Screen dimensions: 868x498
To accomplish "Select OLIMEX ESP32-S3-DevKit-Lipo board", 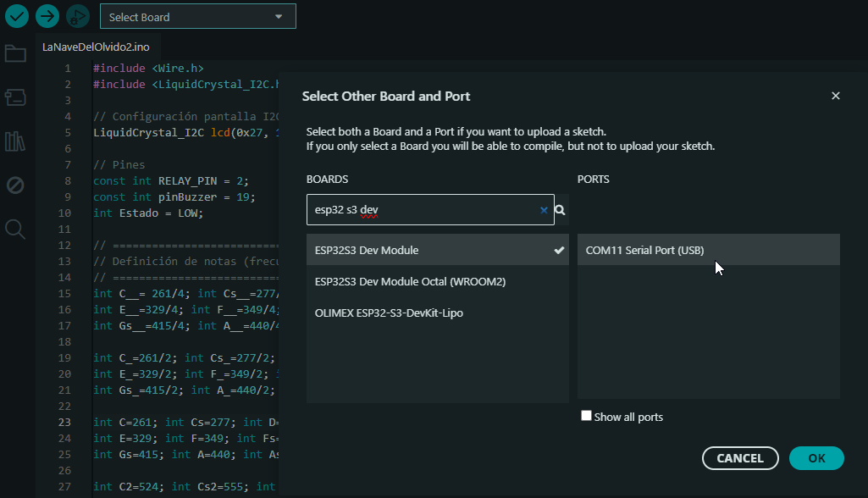I will (437, 313).
